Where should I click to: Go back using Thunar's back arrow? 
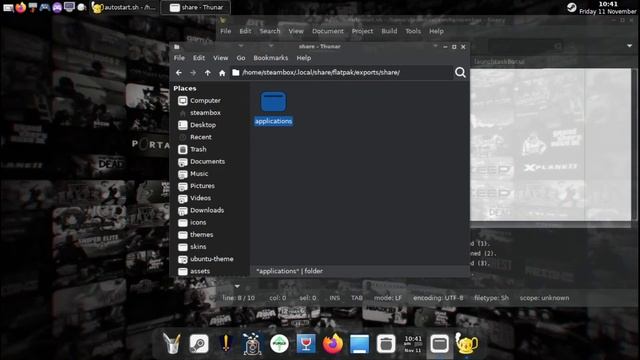(179, 73)
